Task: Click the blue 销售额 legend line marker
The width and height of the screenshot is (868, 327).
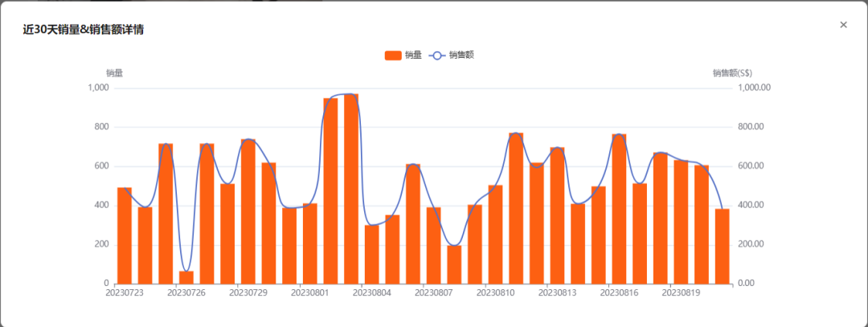Action: click(436, 55)
